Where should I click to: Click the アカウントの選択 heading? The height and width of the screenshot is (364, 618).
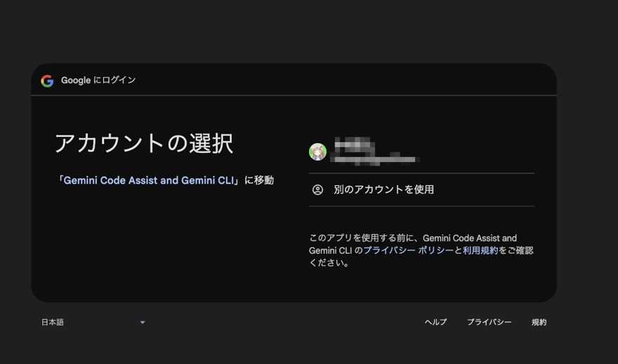[143, 143]
